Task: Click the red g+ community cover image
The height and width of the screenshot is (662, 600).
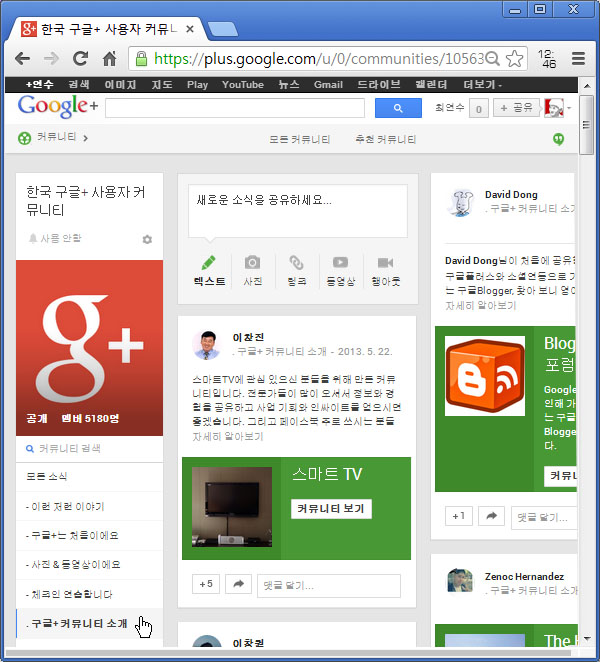Action: 90,348
